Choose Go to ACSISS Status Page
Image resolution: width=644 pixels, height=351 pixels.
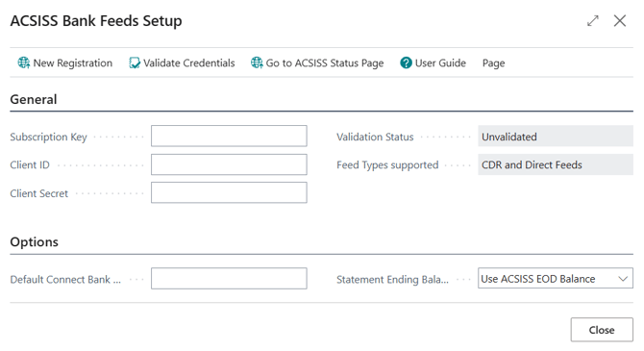pos(317,63)
